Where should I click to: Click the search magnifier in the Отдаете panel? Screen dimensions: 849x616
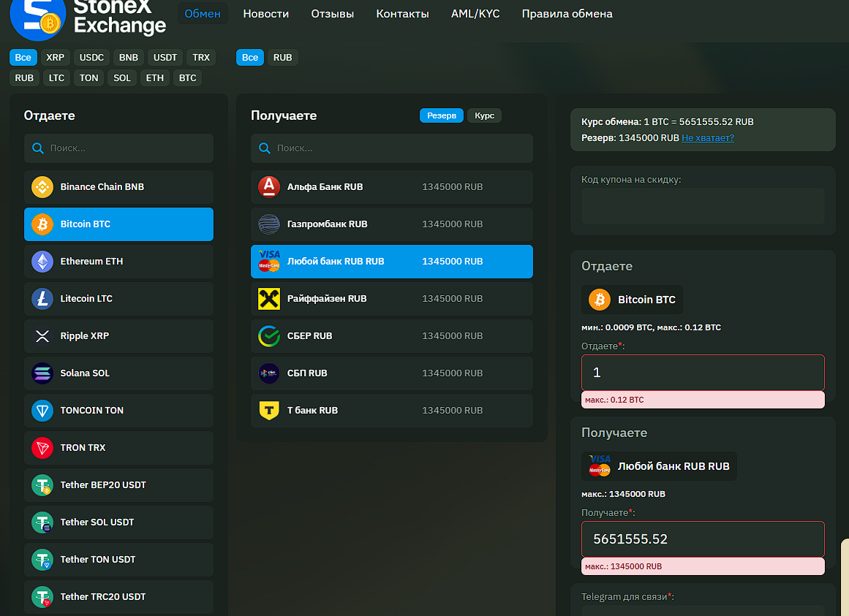point(38,149)
